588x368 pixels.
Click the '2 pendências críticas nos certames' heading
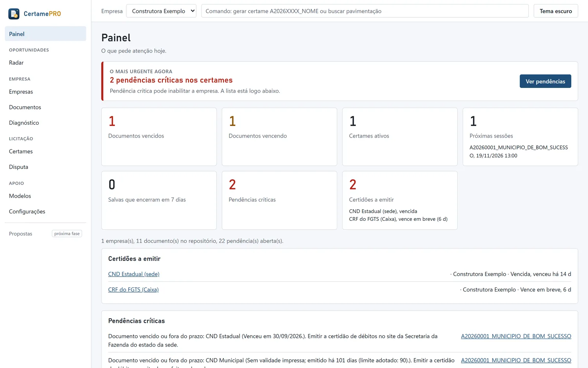(x=171, y=80)
